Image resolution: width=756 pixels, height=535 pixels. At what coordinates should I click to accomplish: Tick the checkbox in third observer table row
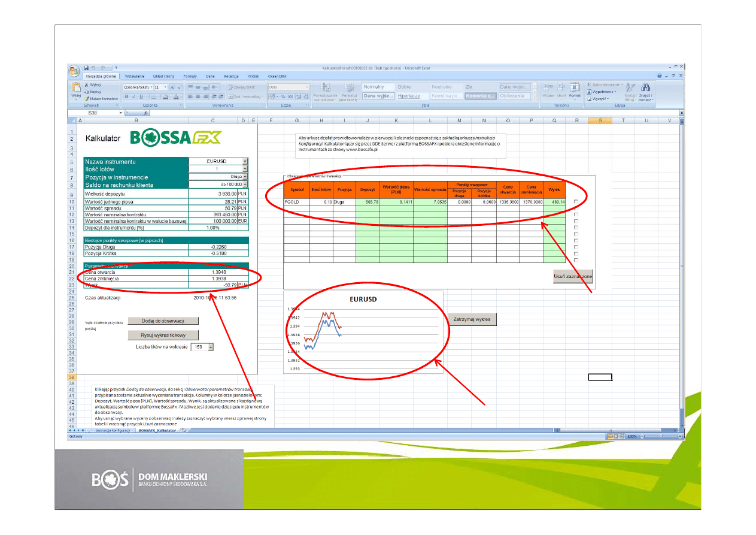coord(576,221)
